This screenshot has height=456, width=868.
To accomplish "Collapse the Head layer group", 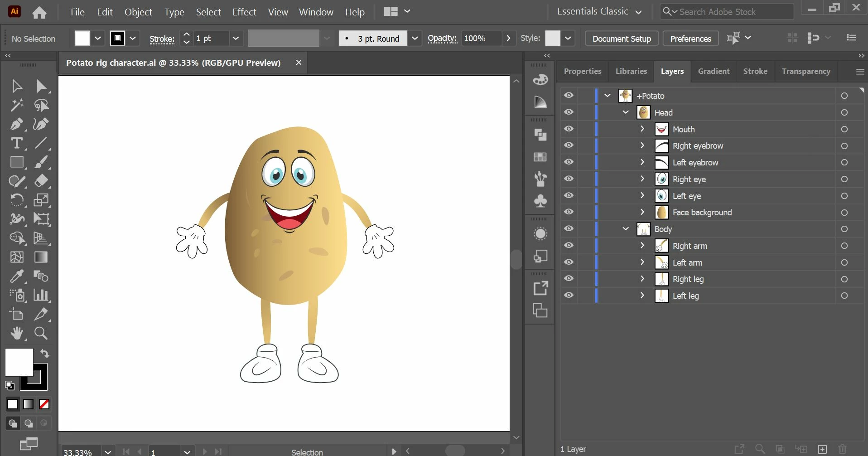I will tap(626, 112).
